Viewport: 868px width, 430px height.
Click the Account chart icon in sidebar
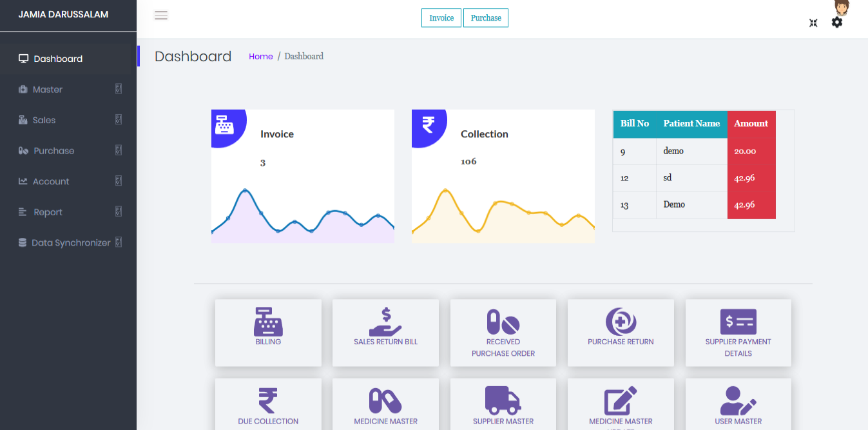coord(23,181)
